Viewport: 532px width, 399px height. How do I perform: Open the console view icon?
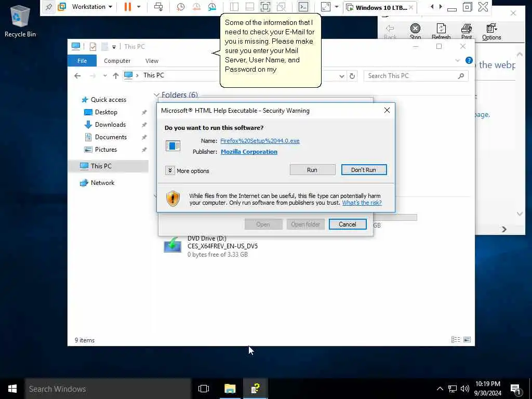coord(303,7)
